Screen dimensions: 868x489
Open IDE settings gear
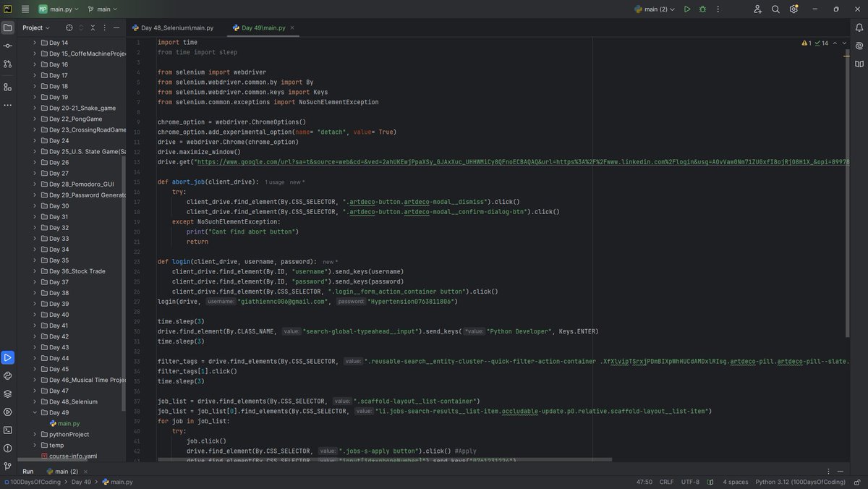(793, 9)
